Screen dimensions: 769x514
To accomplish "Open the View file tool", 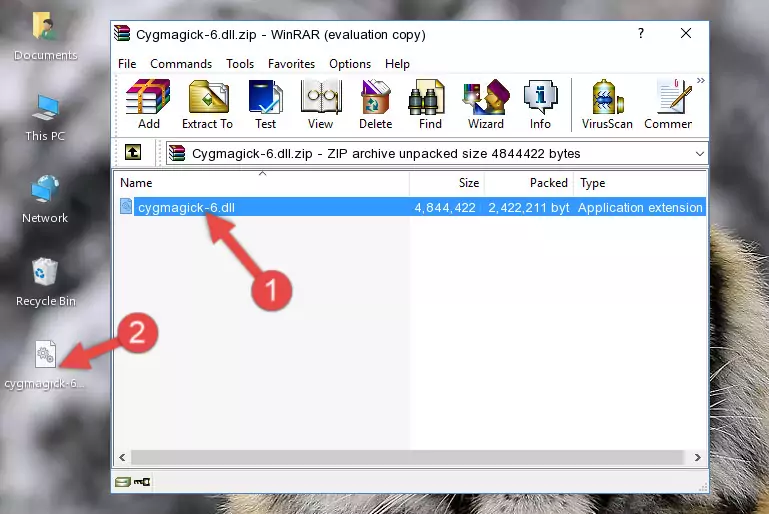I will pos(321,103).
